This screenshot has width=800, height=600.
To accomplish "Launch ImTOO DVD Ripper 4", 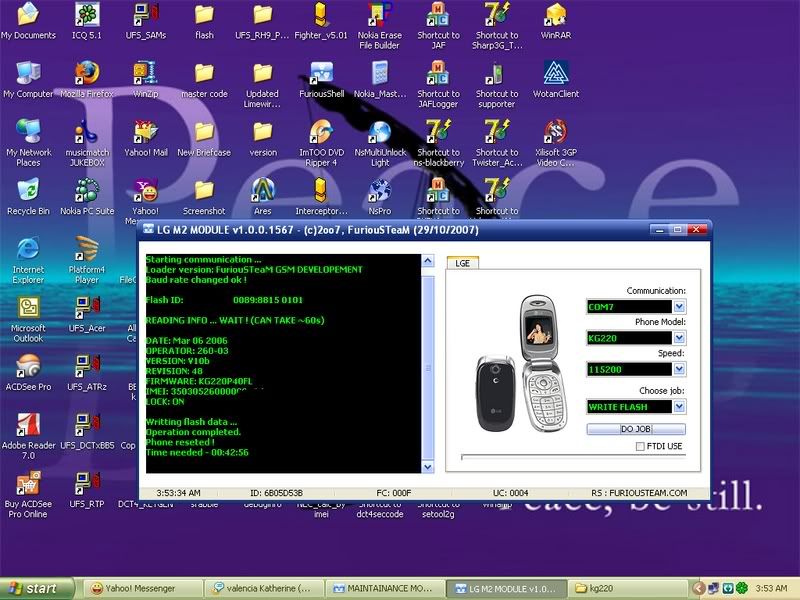I will (x=321, y=143).
